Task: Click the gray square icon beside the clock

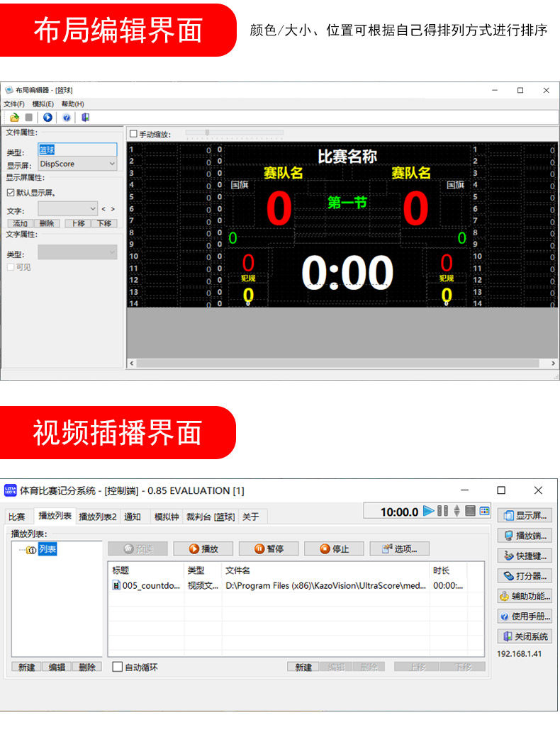Action: (470, 511)
